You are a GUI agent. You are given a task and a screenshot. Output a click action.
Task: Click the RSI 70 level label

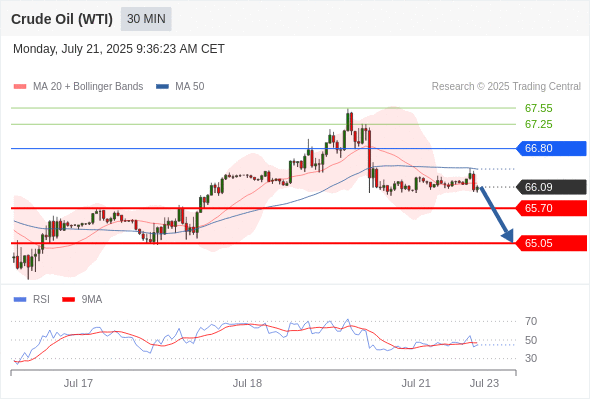tap(531, 321)
